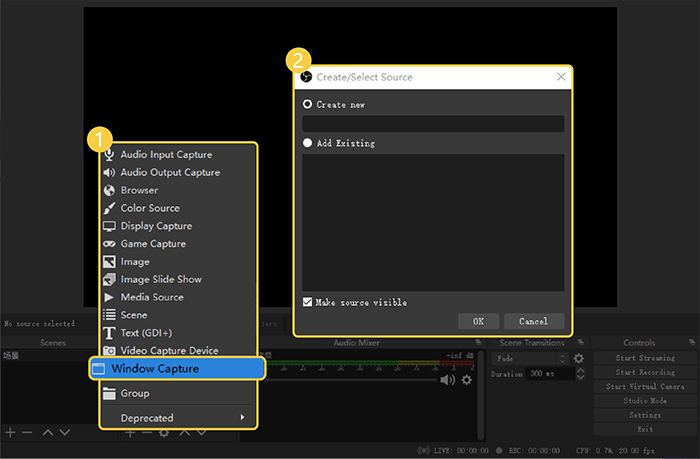
Task: Open scene transition properties gear
Action: [578, 358]
